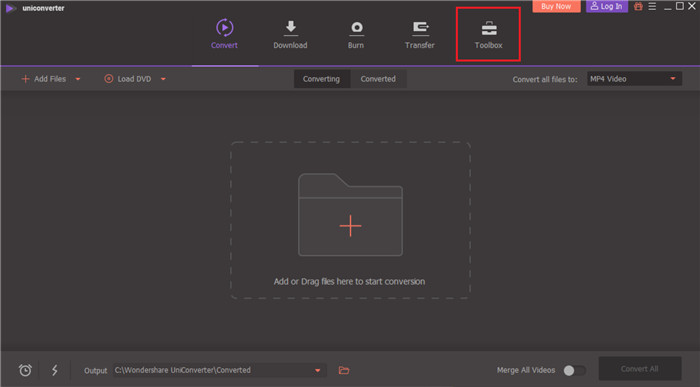
Task: Click the high-speed lightning bolt icon
Action: 54,370
